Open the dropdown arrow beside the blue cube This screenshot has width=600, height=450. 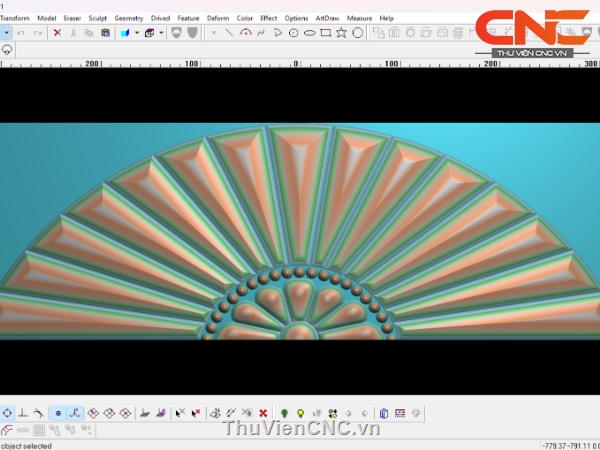coord(136,33)
